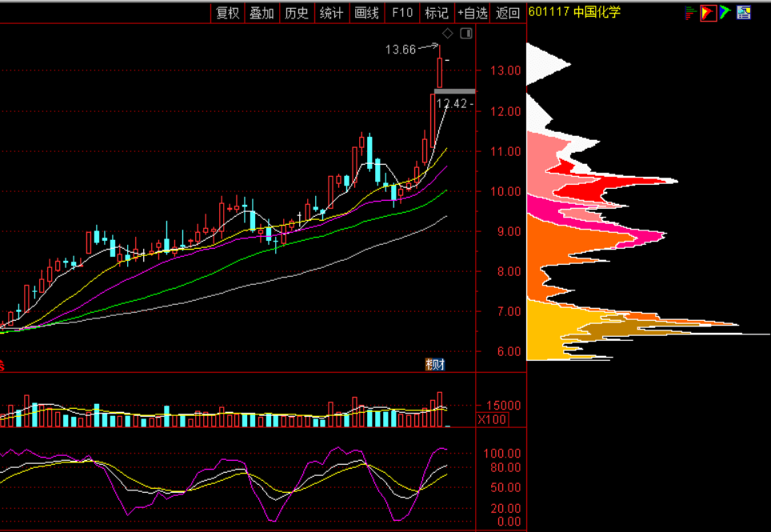Select the 历史 history item
This screenshot has width=771, height=532.
click(x=297, y=13)
